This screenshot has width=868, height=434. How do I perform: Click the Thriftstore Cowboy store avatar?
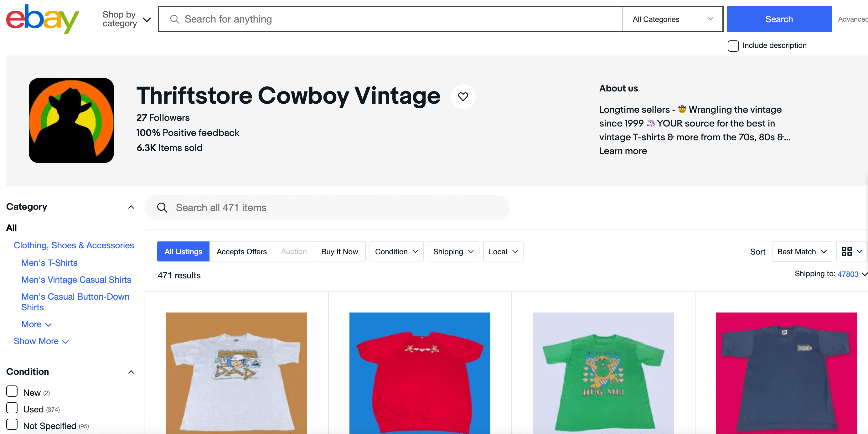[71, 121]
